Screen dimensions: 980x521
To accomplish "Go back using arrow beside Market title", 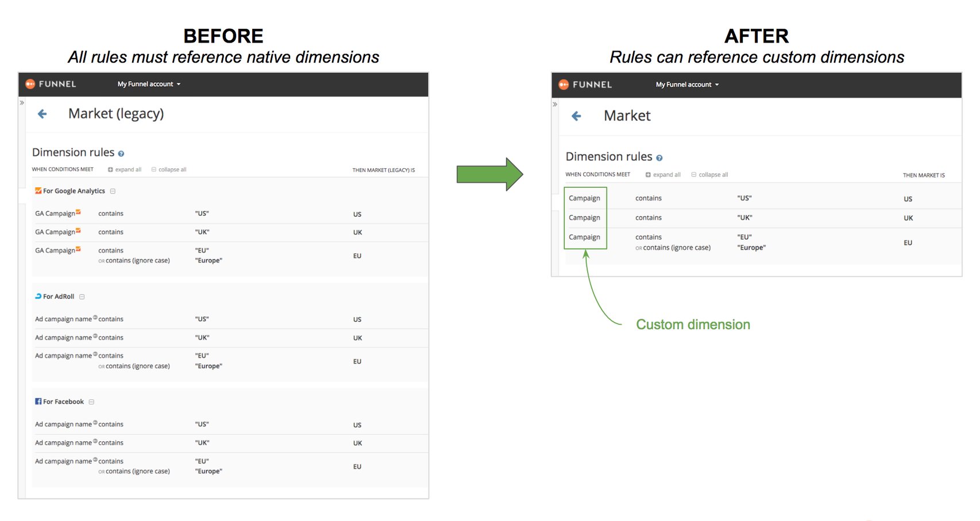I will tap(576, 116).
